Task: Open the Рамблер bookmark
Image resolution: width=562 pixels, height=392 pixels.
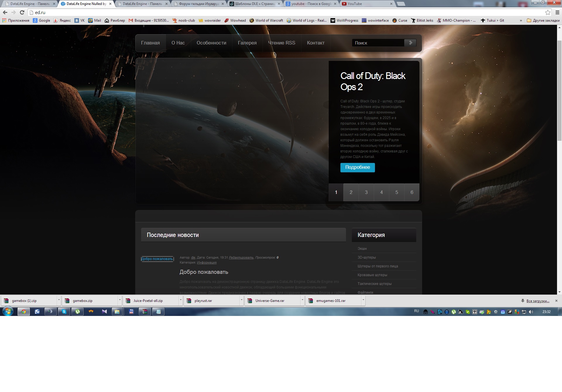Action: point(115,20)
